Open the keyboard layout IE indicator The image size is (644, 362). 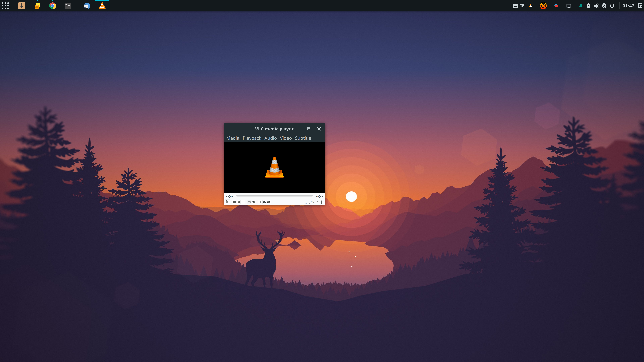(x=519, y=6)
